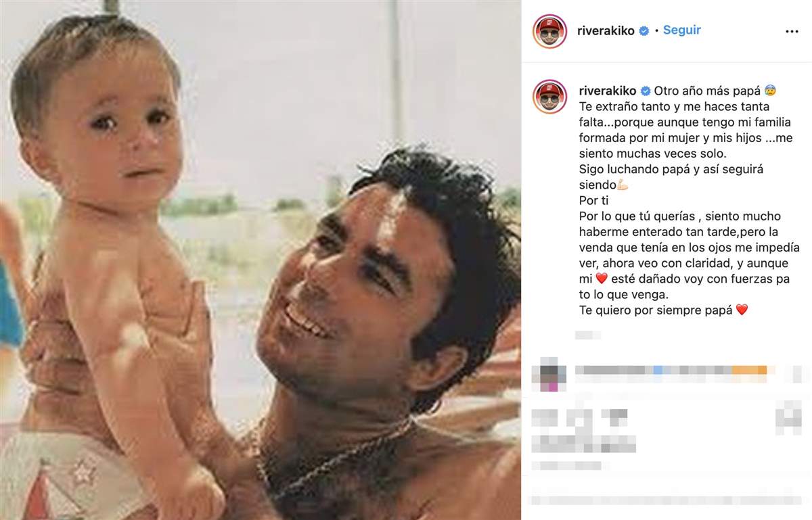Viewport: 812px width, 520px height.
Task: Click the crying face emoji after papá
Action: pyautogui.click(x=769, y=91)
